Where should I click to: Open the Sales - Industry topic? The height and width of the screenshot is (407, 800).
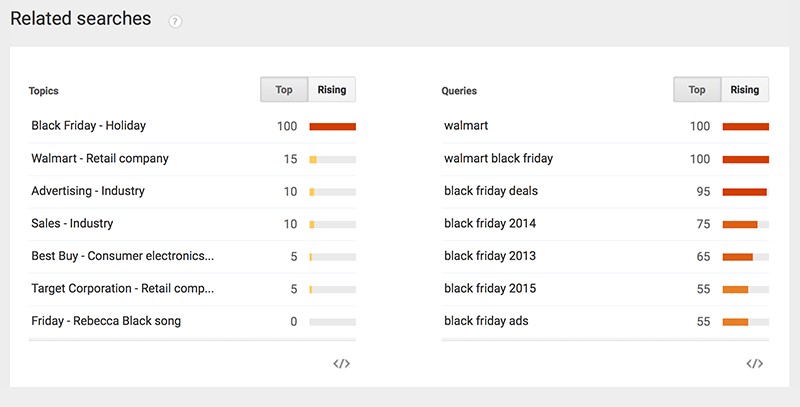point(72,223)
